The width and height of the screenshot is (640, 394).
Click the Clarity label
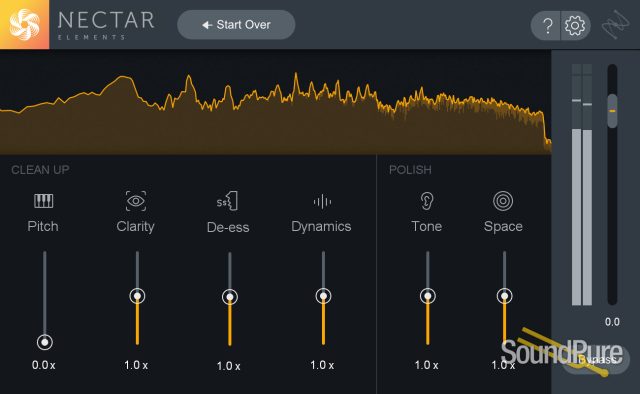pyautogui.click(x=136, y=227)
